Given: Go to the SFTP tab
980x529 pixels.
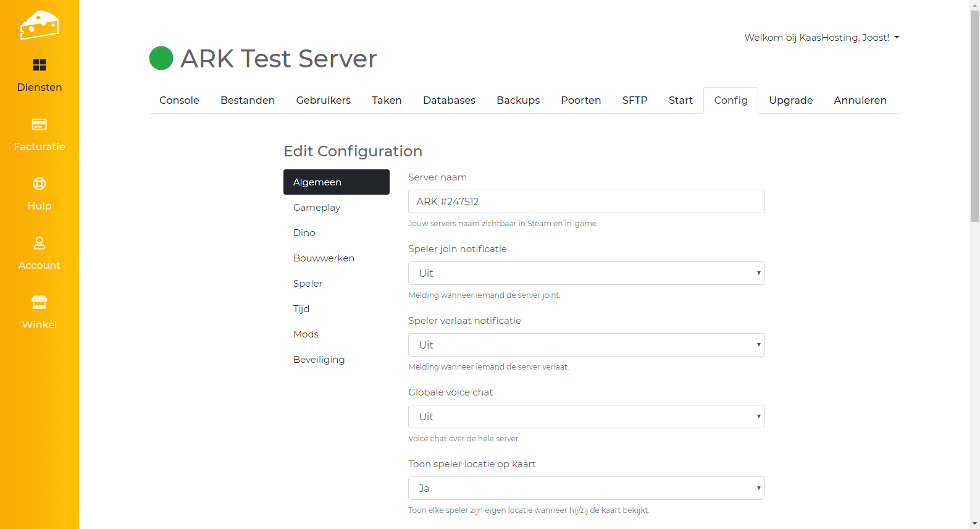Looking at the screenshot, I should tap(635, 100).
